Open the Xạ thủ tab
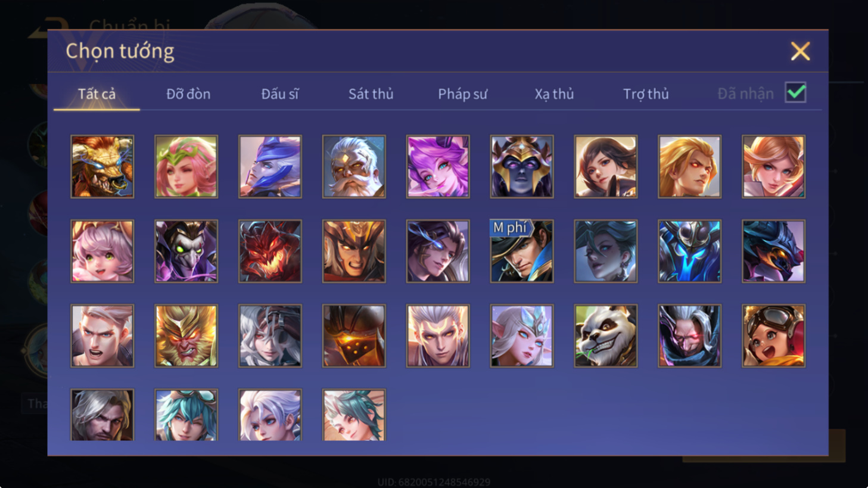Viewport: 868px width, 488px height. coord(554,94)
